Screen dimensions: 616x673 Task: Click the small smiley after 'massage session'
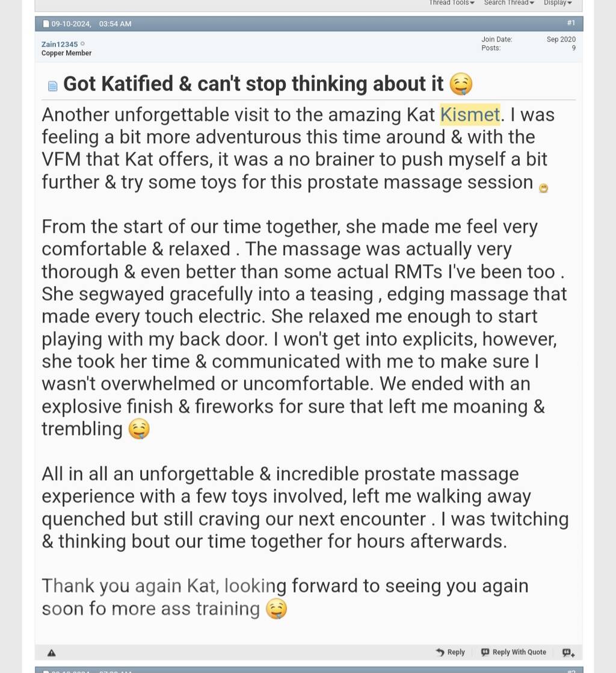543,188
